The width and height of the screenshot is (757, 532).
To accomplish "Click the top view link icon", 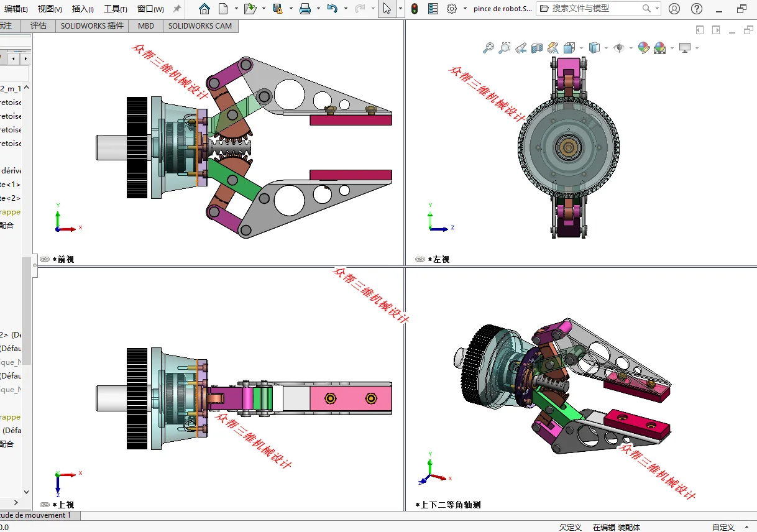I will click(44, 505).
